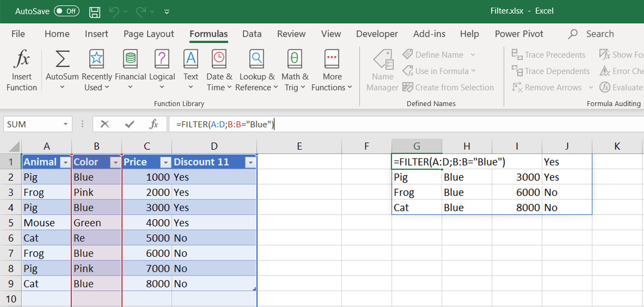644x307 pixels.
Task: Toggle the AutoSave switch
Action: point(67,11)
